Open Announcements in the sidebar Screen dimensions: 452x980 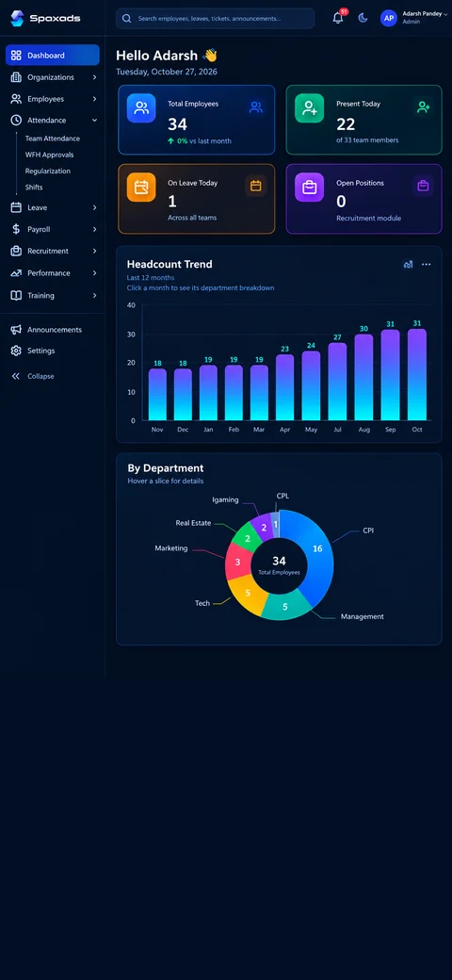pos(53,330)
